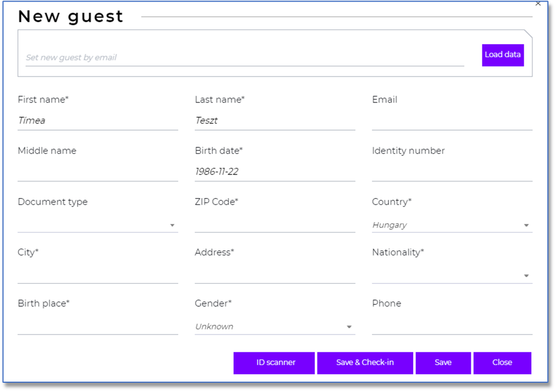Viewport: 556px width, 392px height.
Task: Expand the Country dropdown showing Hungary
Action: [x=452, y=225]
